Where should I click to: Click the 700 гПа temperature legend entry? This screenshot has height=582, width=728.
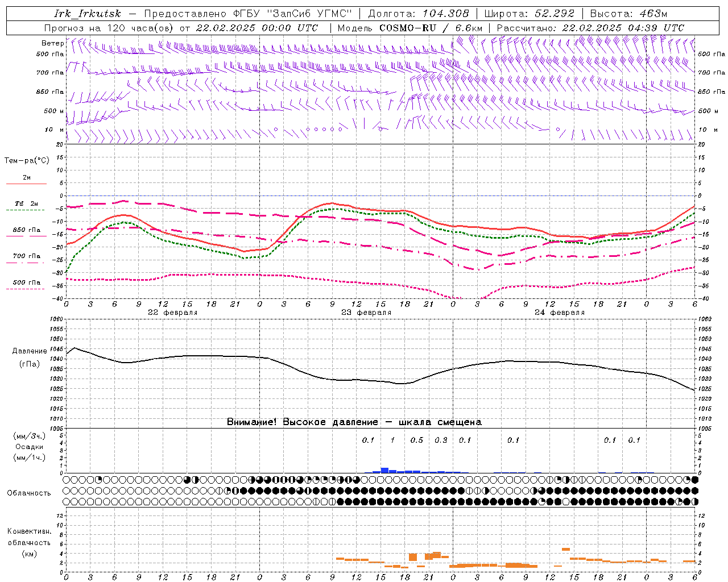click(x=27, y=256)
